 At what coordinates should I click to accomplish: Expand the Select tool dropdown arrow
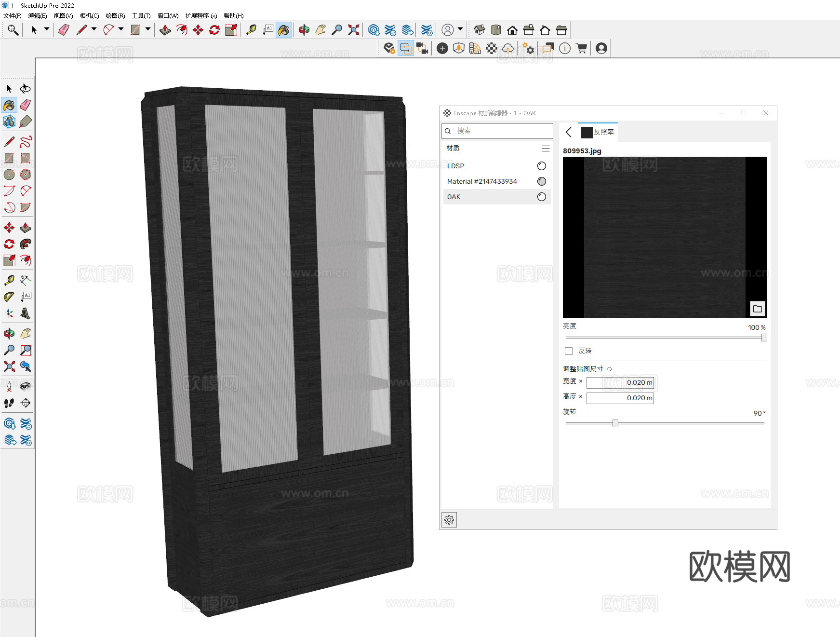(47, 29)
